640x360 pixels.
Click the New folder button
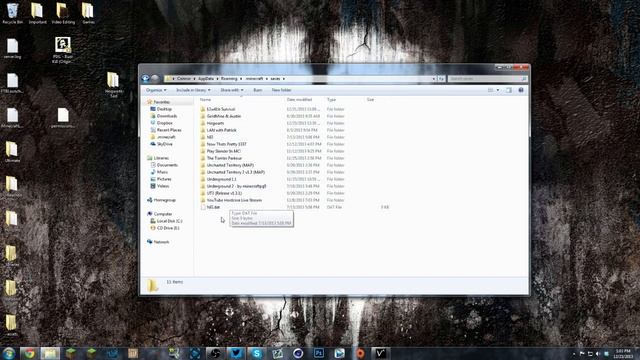coord(281,90)
